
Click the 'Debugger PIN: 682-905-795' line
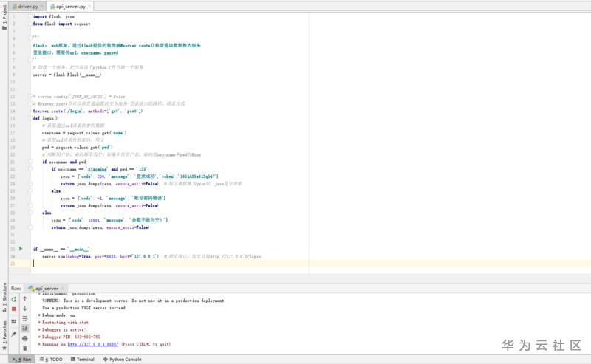[69, 337]
